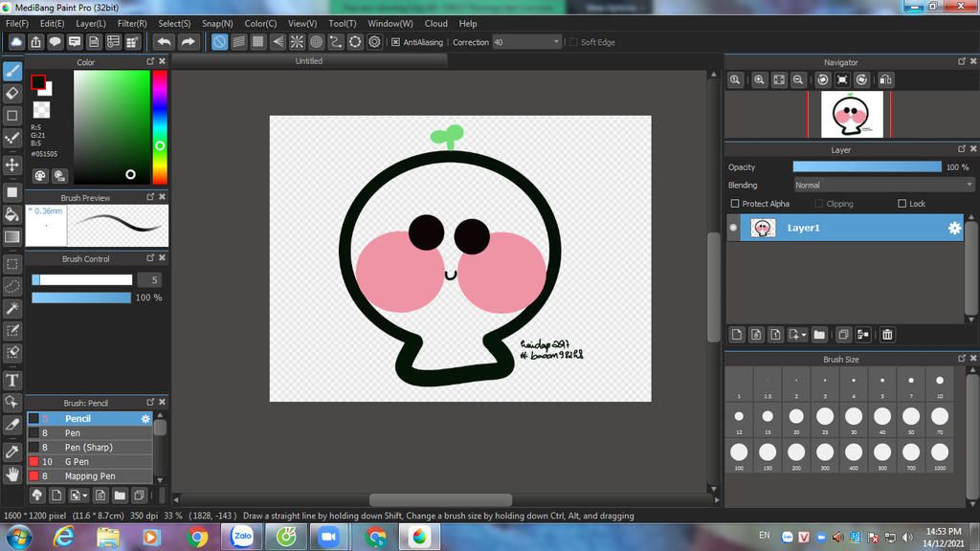The width and height of the screenshot is (980, 551).
Task: Toggle the AntiAliasing checkbox
Action: (x=395, y=42)
